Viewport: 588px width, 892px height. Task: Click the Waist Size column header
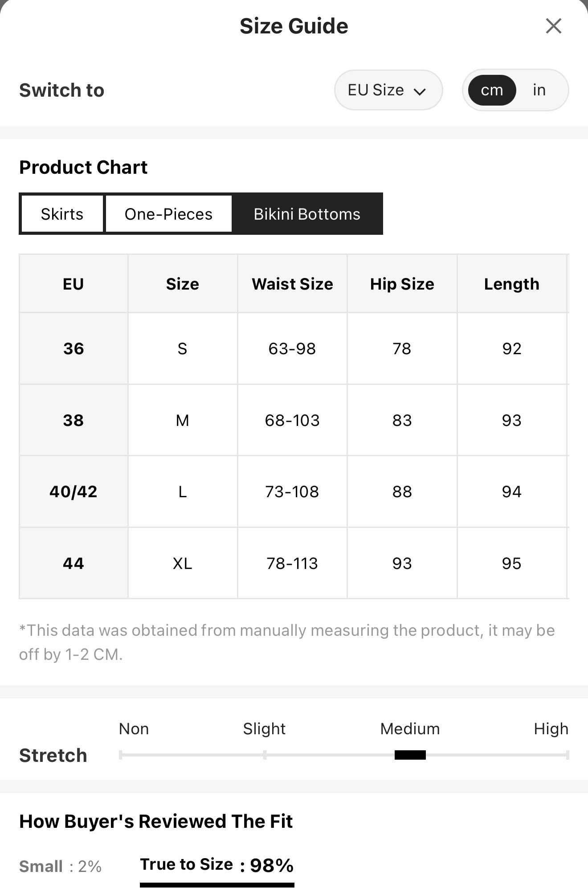292,284
